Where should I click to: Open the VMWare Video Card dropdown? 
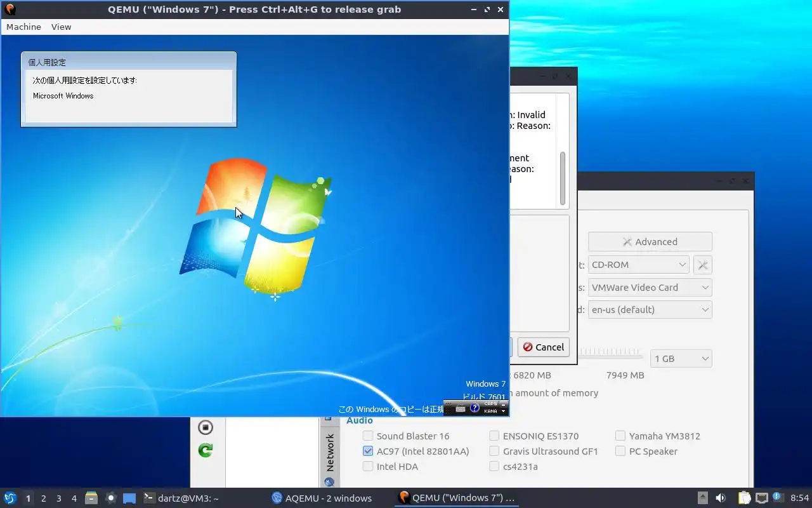tap(650, 288)
